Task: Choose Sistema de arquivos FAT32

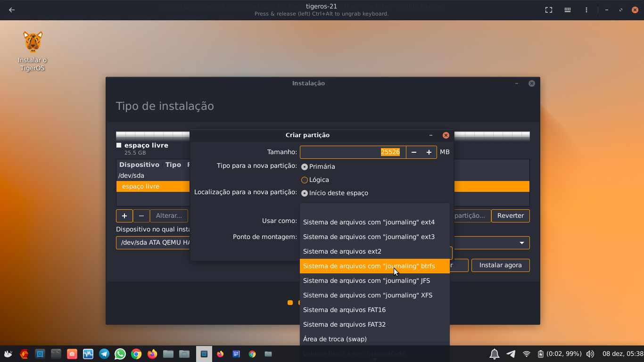Action: tap(375, 325)
